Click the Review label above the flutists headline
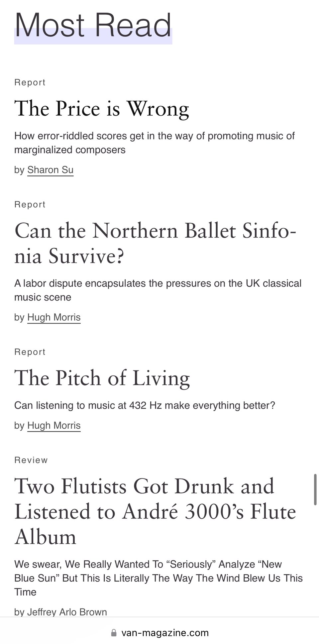The width and height of the screenshot is (319, 644). pos(31,460)
